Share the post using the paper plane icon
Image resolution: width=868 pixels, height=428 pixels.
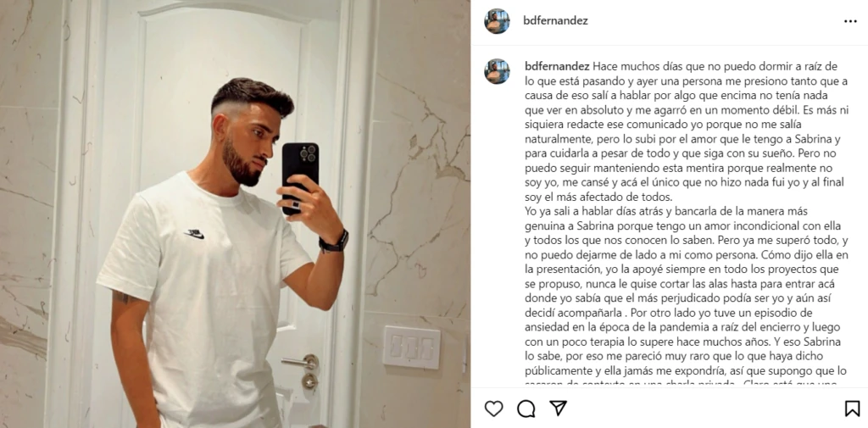pyautogui.click(x=558, y=408)
